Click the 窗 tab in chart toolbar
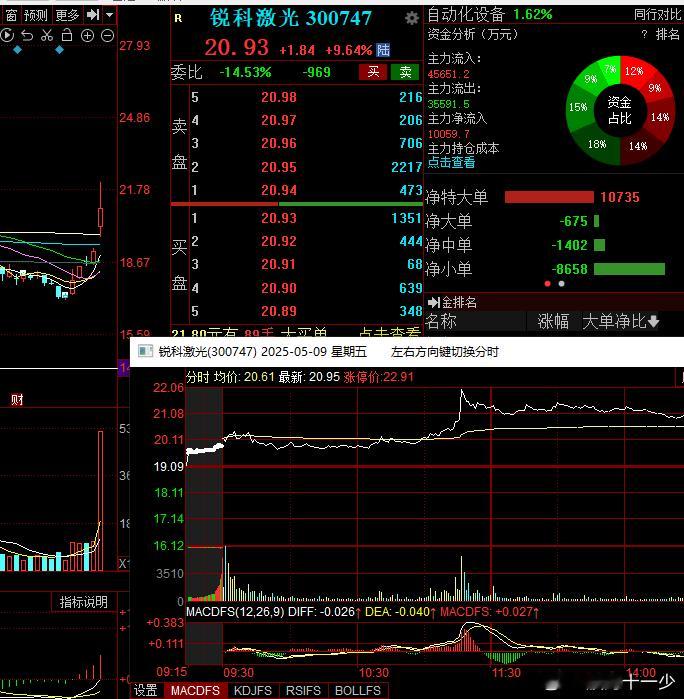The image size is (684, 699). click(11, 16)
